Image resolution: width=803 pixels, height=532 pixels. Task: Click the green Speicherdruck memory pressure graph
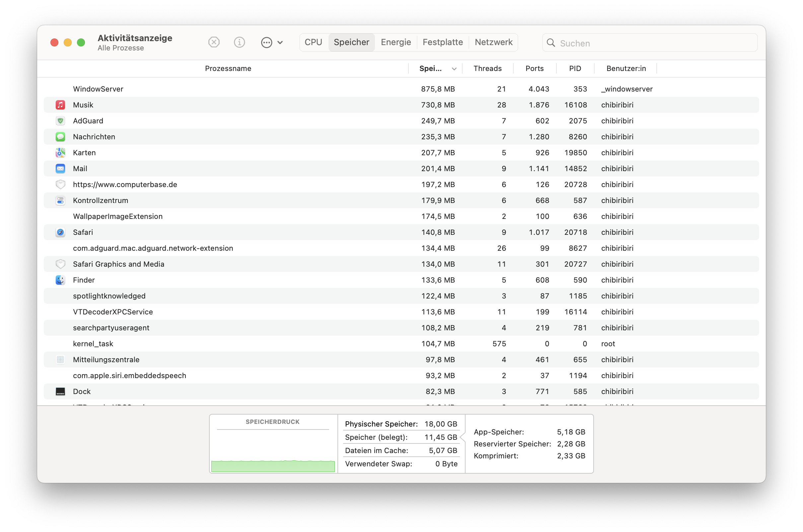point(273,466)
